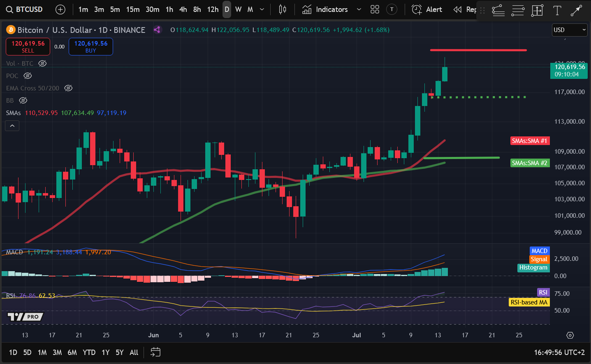Set date range to 3M
This screenshot has height=364, width=591.
pyautogui.click(x=57, y=352)
